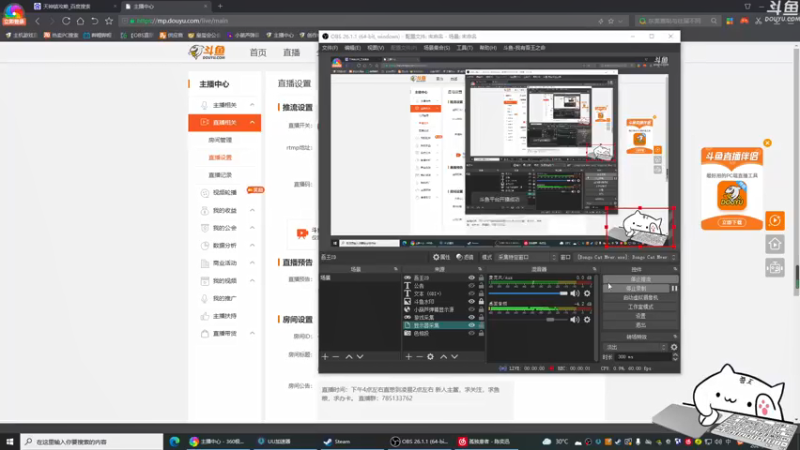Open the 编辑(E) menu in OBS

(x=352, y=47)
